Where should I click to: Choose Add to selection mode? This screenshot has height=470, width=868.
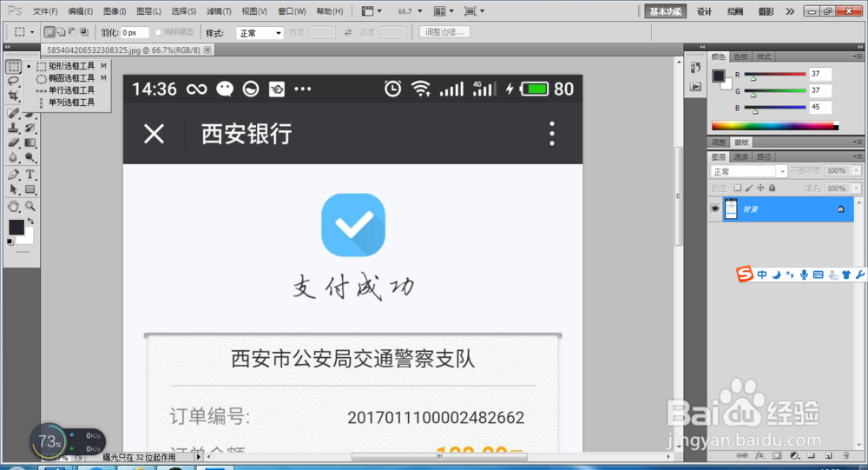coord(61,32)
